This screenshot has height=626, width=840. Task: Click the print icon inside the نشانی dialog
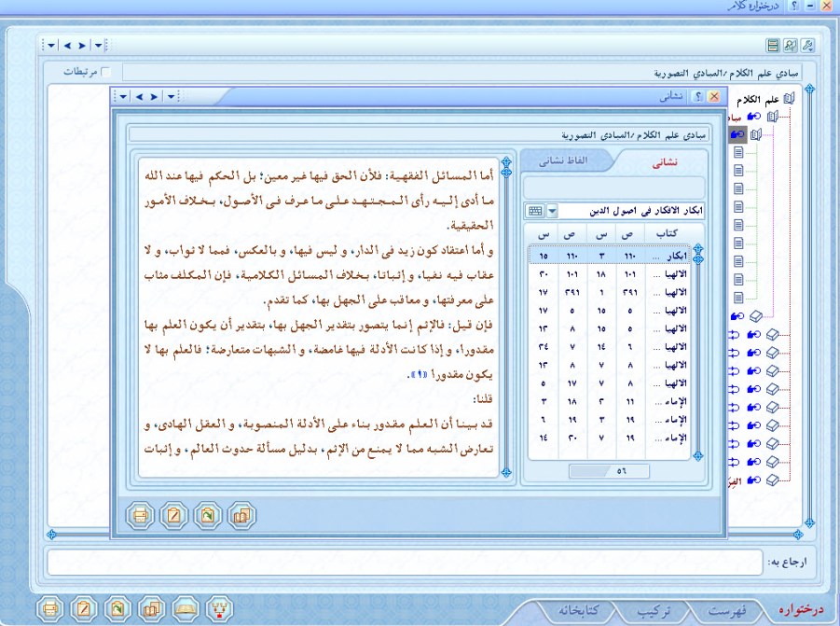click(139, 514)
